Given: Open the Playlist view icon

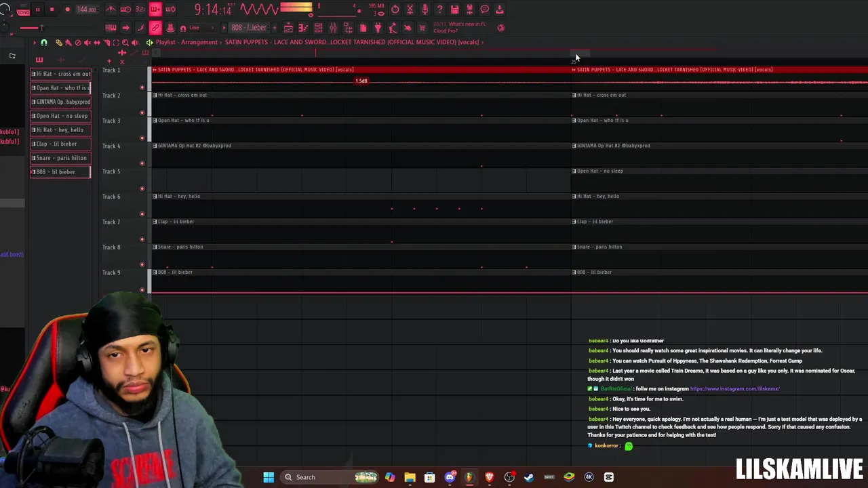Looking at the screenshot, I should point(288,28).
